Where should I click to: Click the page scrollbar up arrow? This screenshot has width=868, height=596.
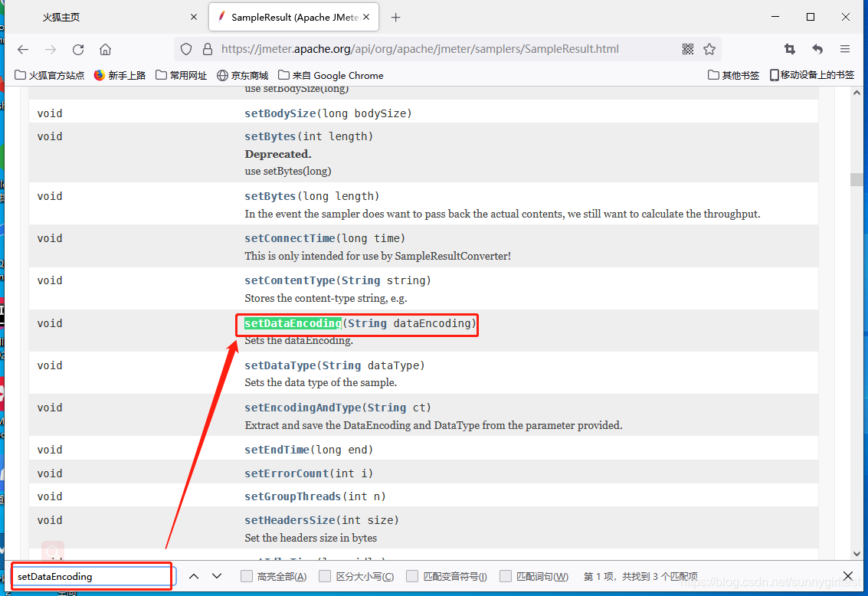click(857, 93)
